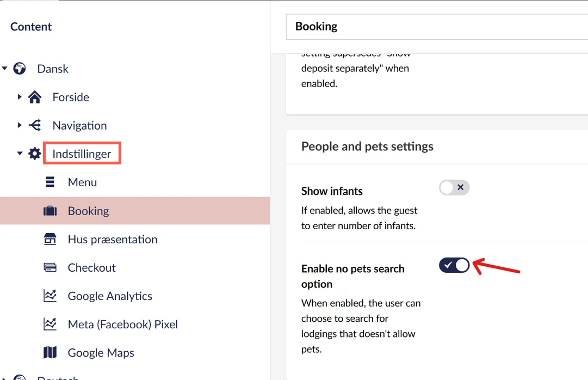The width and height of the screenshot is (588, 380).
Task: Click the map icon beside Google Maps
Action: pyautogui.click(x=50, y=352)
